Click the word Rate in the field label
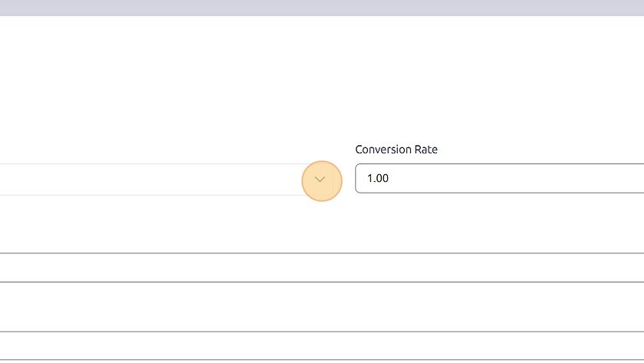 tap(426, 149)
